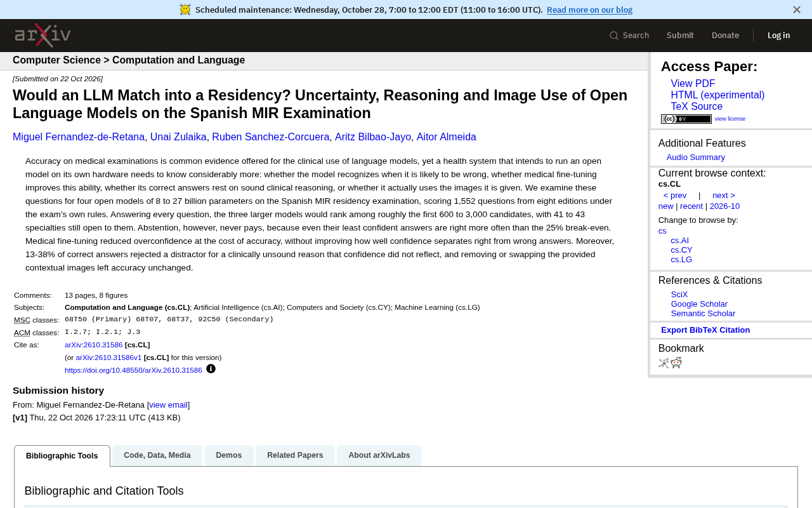Open the Audio Summary feature
Image resolution: width=812 pixels, height=508 pixels.
pyautogui.click(x=696, y=157)
